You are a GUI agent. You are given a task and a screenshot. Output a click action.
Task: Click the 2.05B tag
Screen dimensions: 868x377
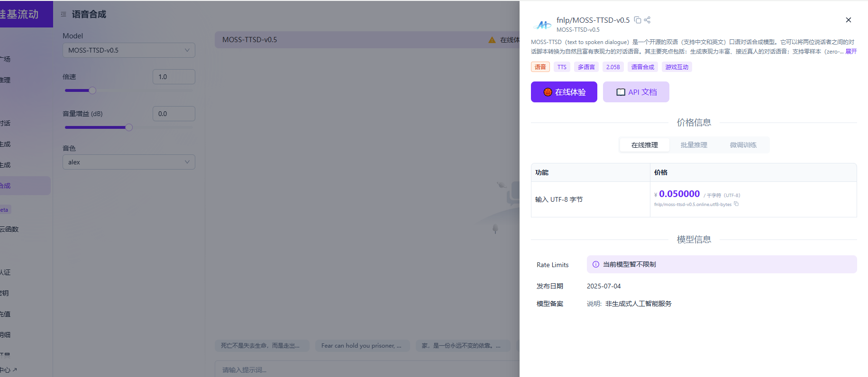click(x=613, y=67)
